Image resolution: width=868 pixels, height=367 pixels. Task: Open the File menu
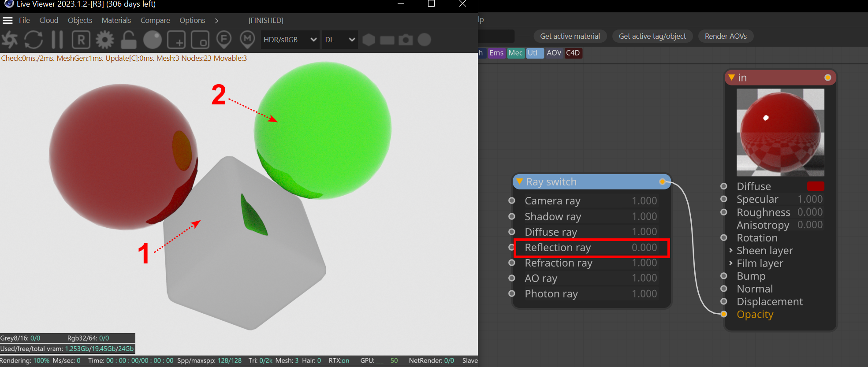24,20
